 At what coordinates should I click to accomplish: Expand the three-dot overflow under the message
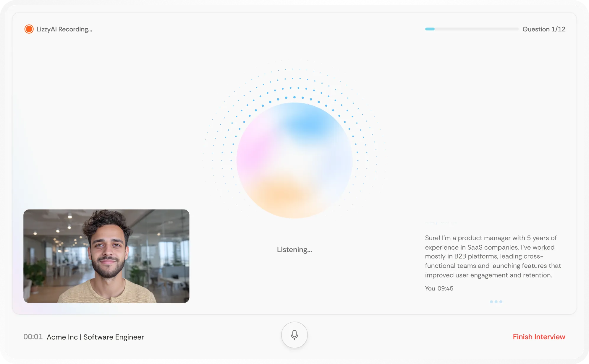click(x=496, y=301)
